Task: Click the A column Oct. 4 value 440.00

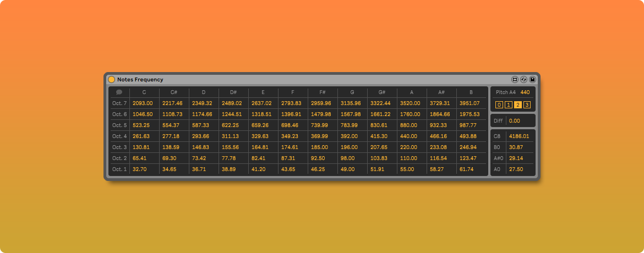Action: (x=410, y=136)
